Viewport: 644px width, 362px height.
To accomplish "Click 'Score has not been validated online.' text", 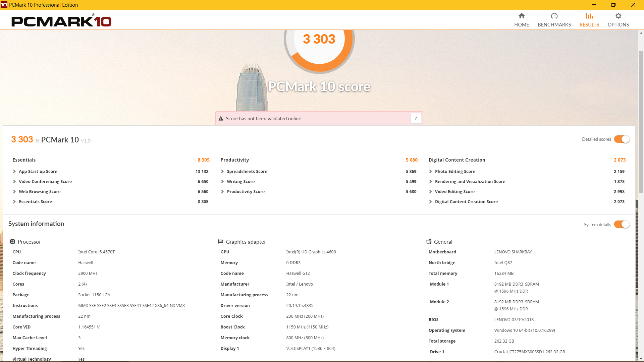I will click(x=264, y=119).
